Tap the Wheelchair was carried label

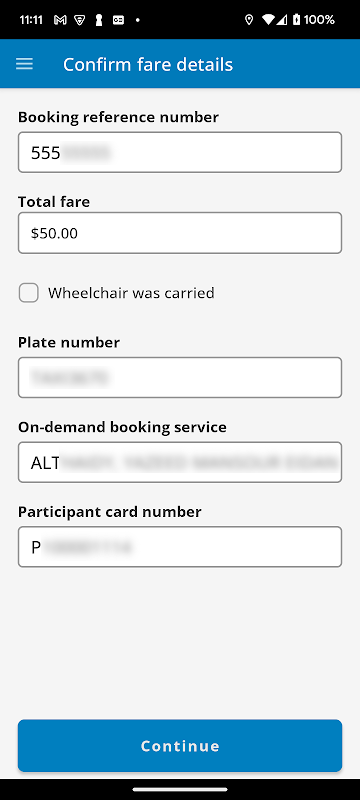131,293
